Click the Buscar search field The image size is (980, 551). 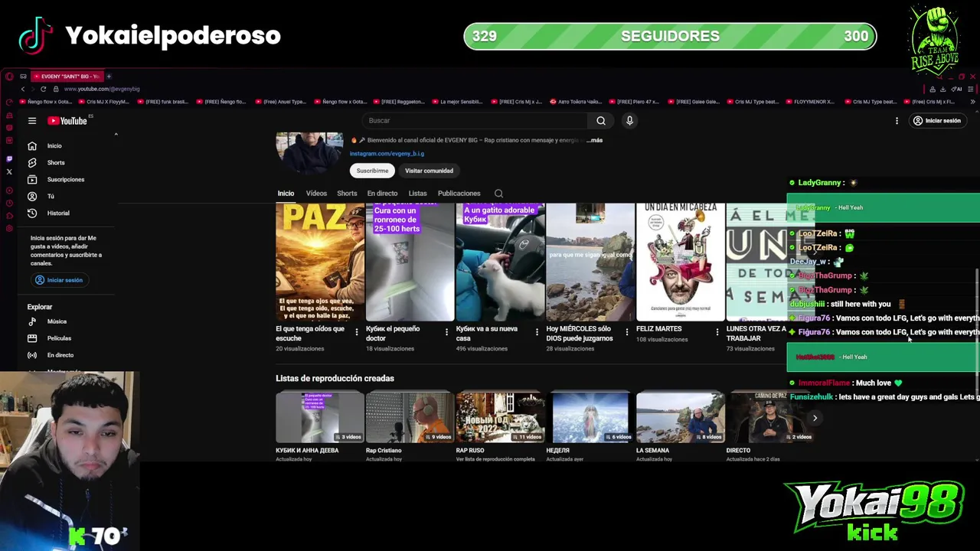pyautogui.click(x=475, y=120)
